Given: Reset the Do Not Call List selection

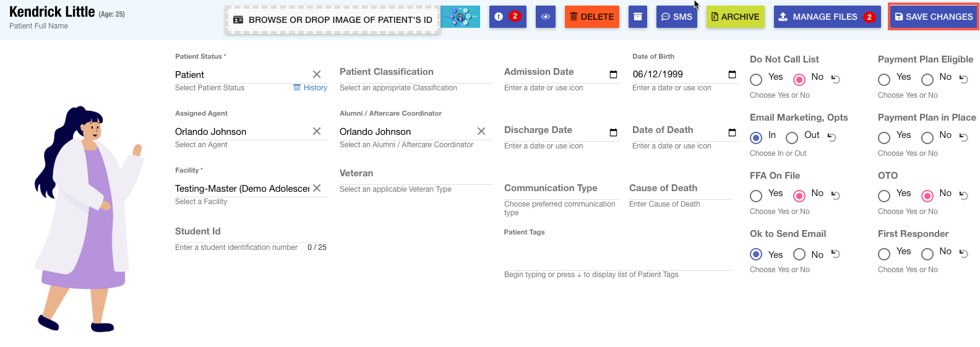Looking at the screenshot, I should click(836, 79).
